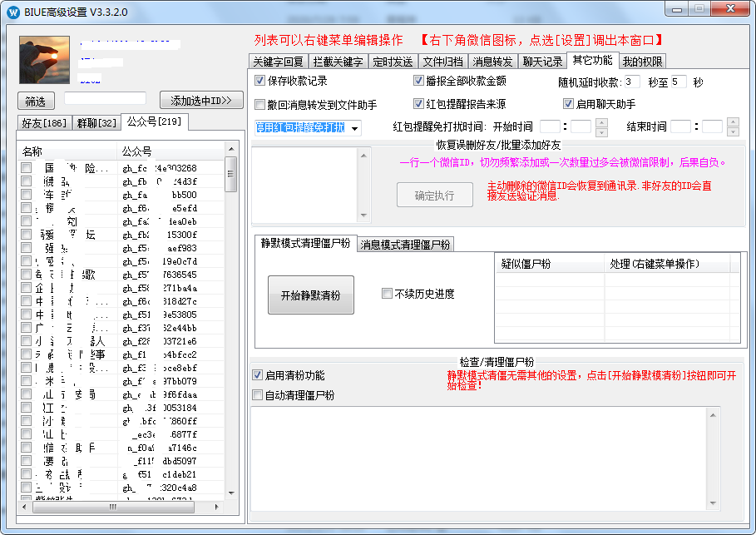The image size is (756, 535).
Task: Click the account list scroll right arrow
Action: 217,507
